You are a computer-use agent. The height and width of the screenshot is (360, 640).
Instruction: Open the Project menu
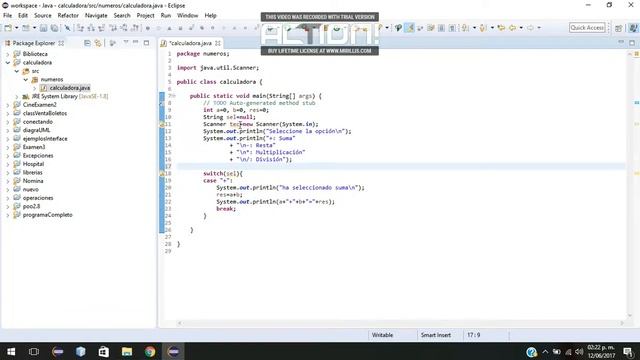(x=145, y=16)
